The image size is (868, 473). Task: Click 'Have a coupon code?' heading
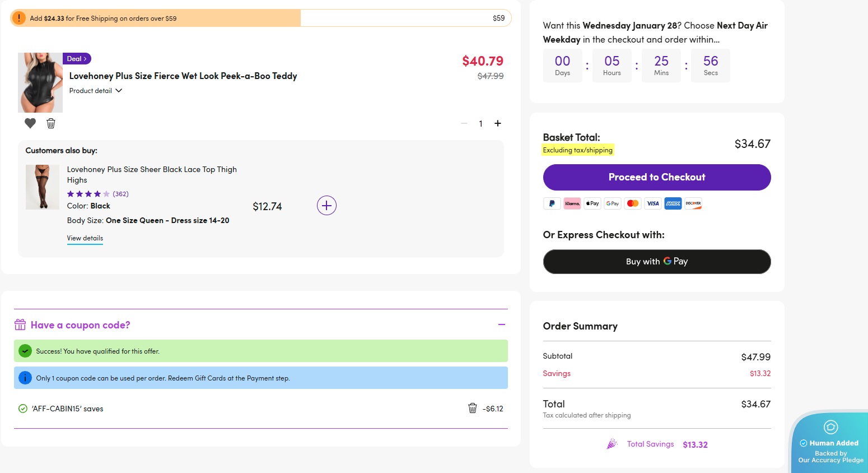81,325
